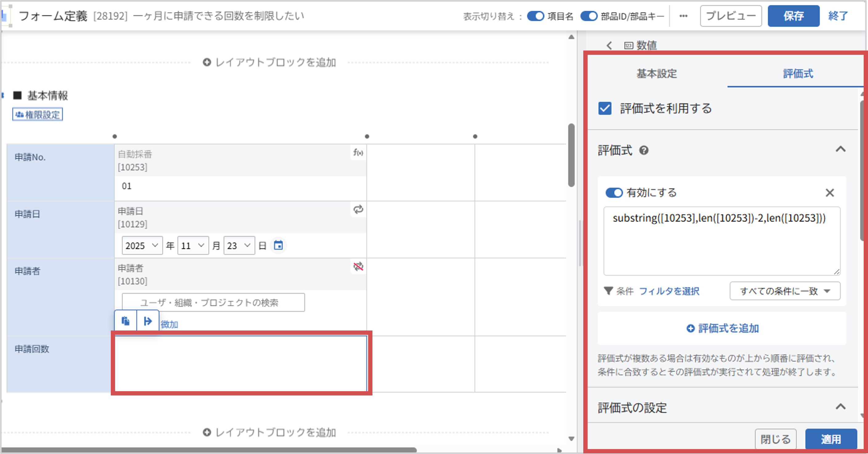Toggle the 有効にする switch

(614, 193)
